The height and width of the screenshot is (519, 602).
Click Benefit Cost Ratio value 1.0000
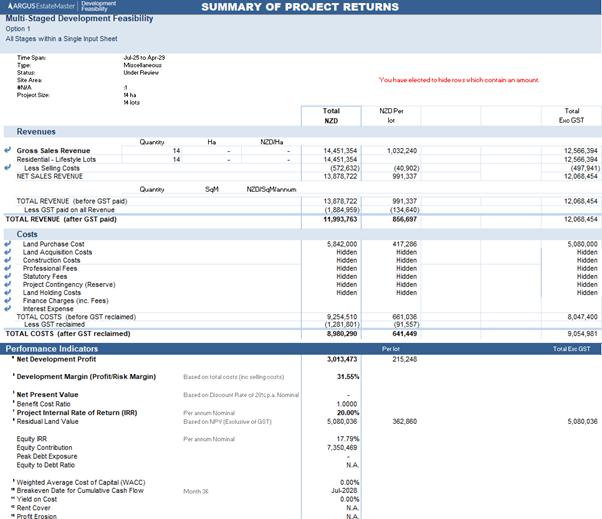click(347, 404)
